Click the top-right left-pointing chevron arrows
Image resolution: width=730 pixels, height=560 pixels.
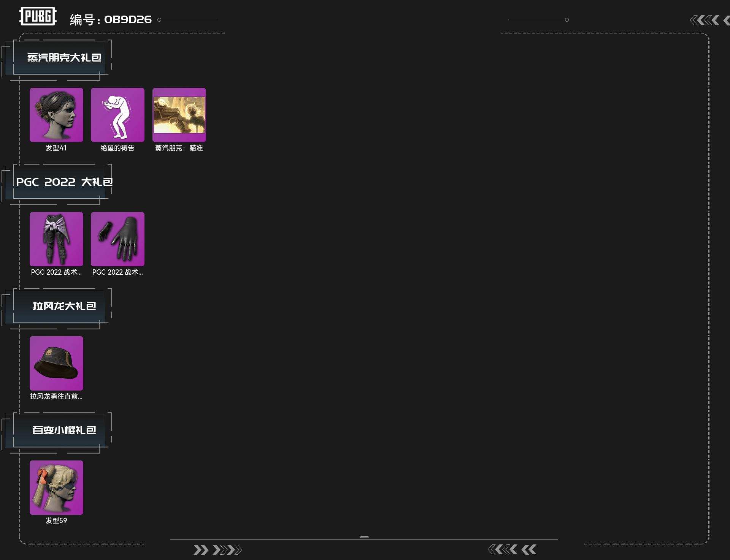click(709, 20)
